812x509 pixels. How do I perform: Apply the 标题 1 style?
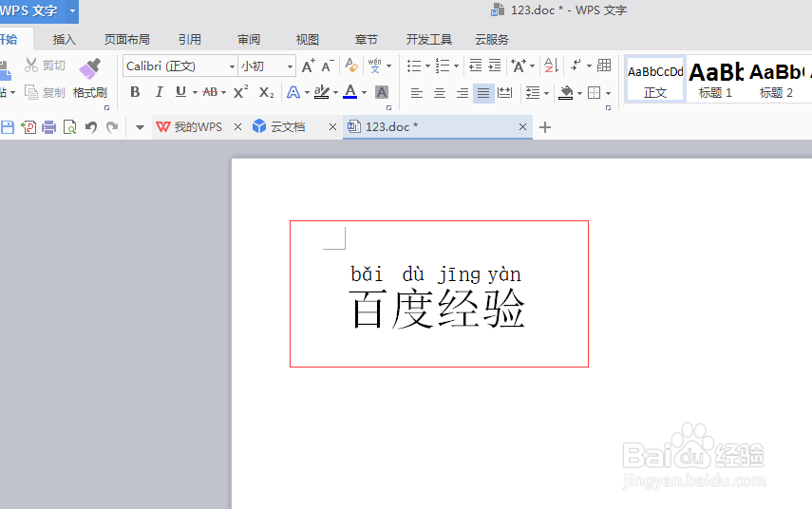coord(715,79)
